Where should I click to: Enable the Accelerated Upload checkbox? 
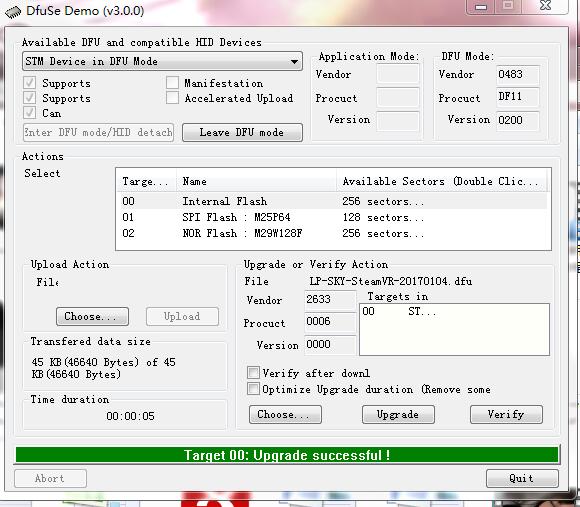172,98
